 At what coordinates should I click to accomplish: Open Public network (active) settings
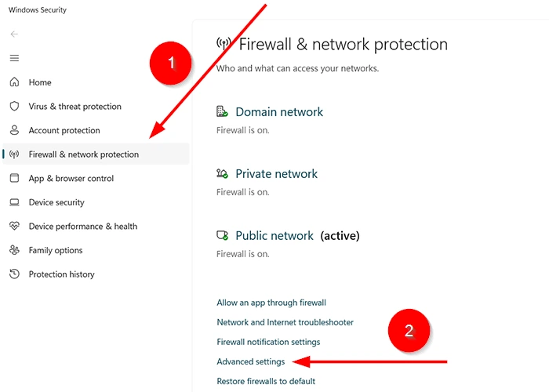tap(297, 236)
